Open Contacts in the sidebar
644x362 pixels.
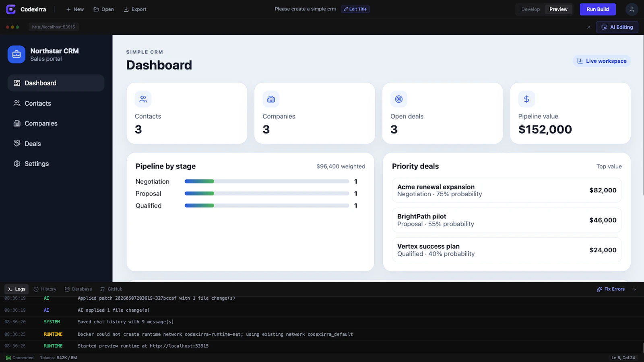[x=56, y=103]
